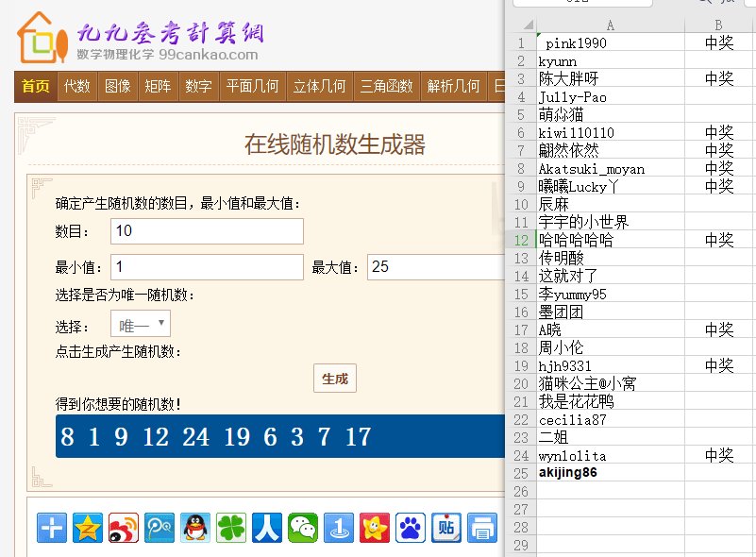
Task: Select cell containing kyunn
Action: [x=611, y=60]
